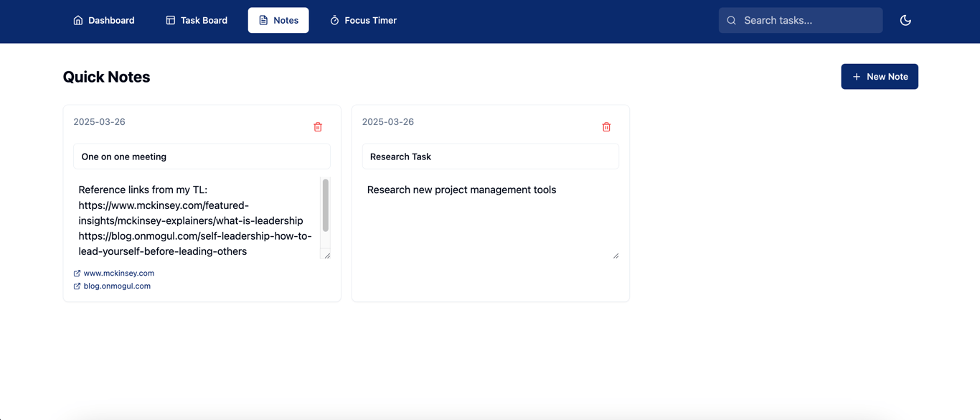This screenshot has width=980, height=420.
Task: Click the Dashboard home icon
Action: (77, 20)
